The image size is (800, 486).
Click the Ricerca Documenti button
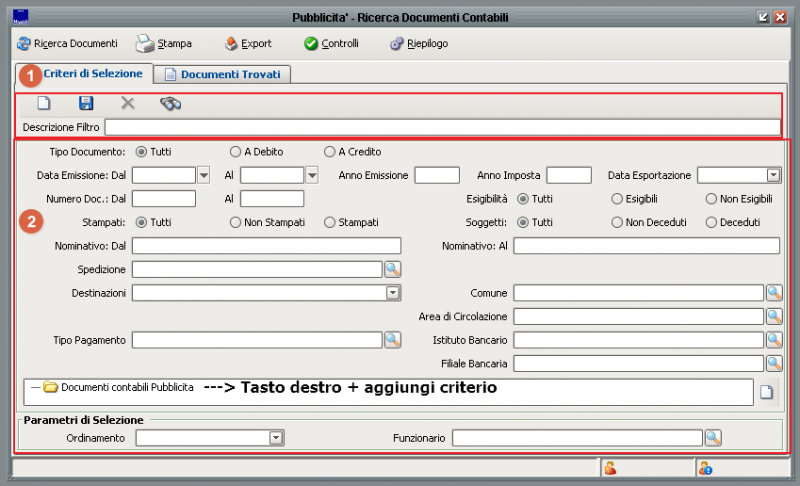click(67, 44)
